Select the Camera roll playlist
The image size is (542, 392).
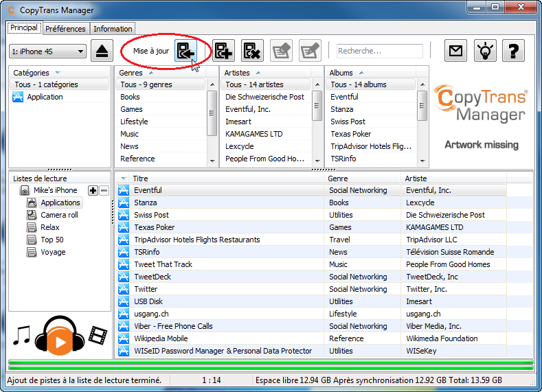tap(59, 215)
